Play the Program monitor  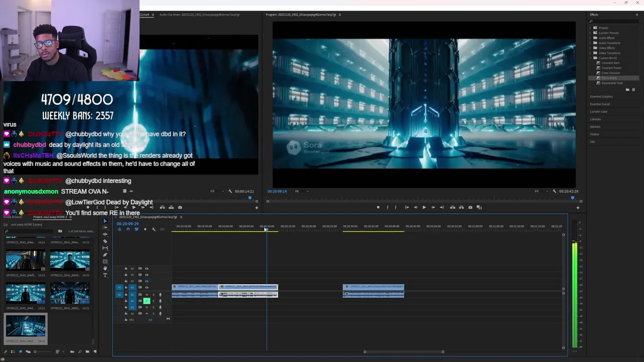click(x=424, y=207)
